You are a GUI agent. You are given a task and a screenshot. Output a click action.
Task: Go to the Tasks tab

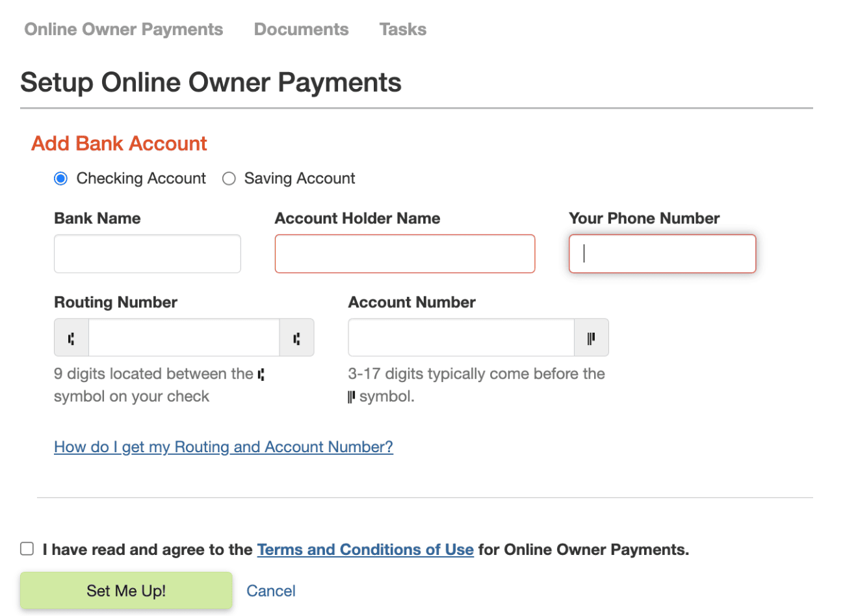point(403,29)
